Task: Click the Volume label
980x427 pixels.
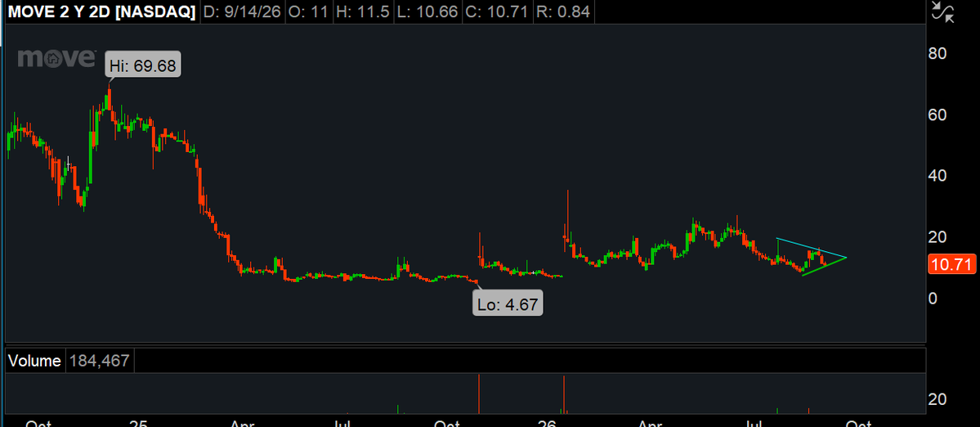Action: click(x=34, y=361)
